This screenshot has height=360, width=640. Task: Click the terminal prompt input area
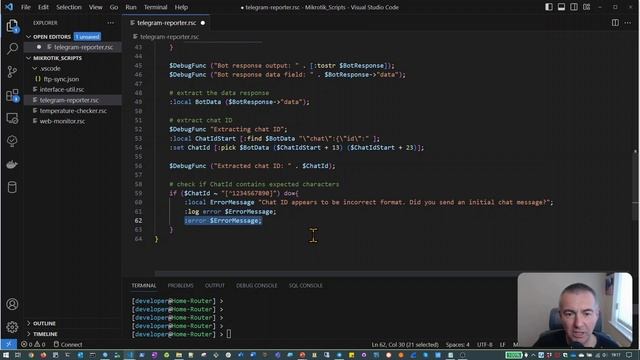(x=229, y=334)
